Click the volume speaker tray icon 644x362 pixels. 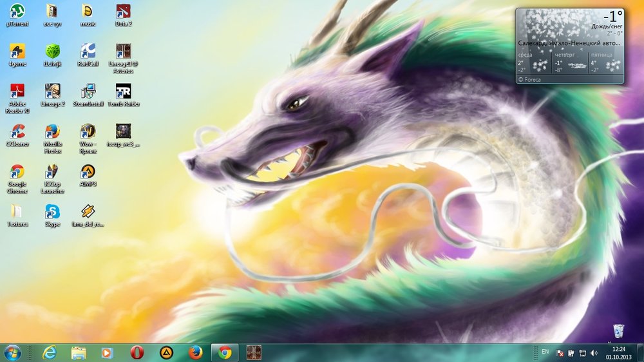coord(592,353)
